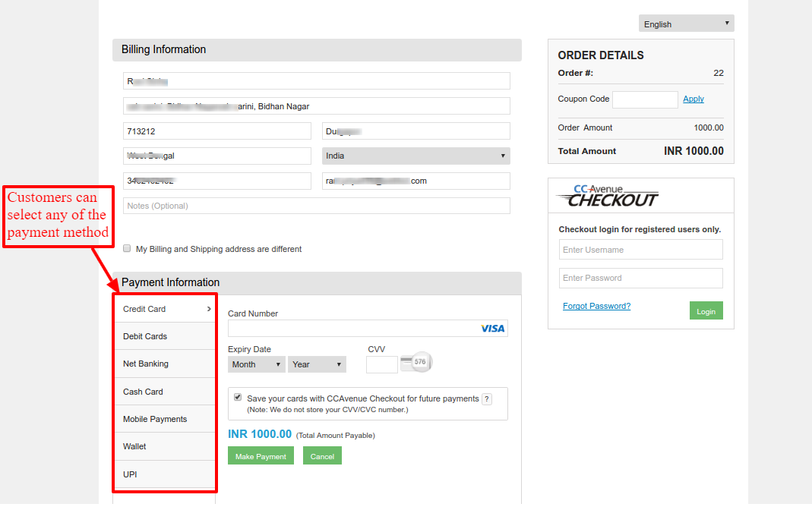The image size is (812, 507).
Task: Click the Credit Card chevron arrow
Action: [209, 309]
